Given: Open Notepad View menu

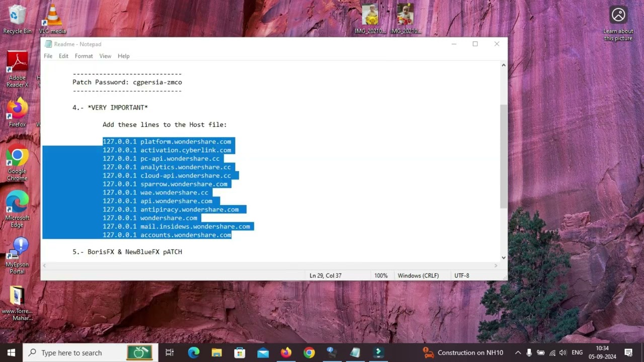Looking at the screenshot, I should (x=105, y=56).
